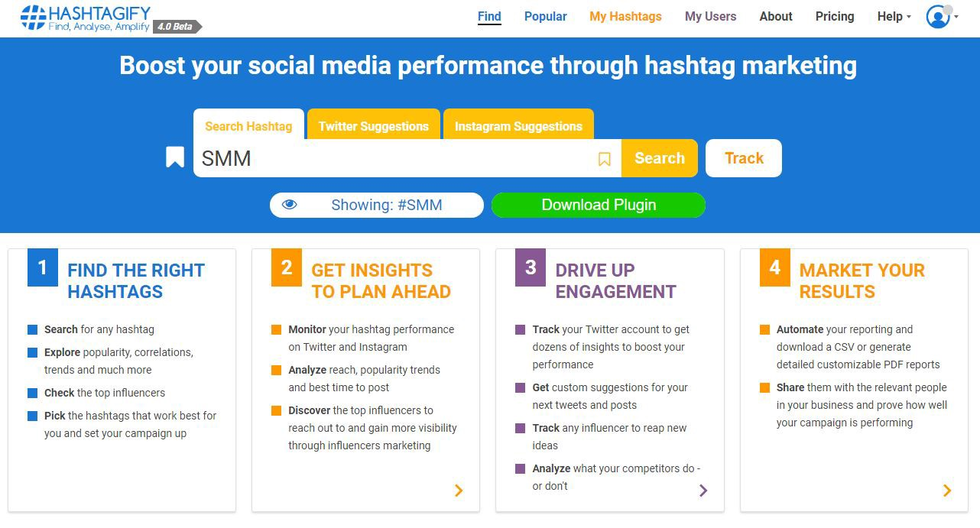This screenshot has width=980, height=528.
Task: Open the dropdown arrow next to profile avatar
Action: 956,17
